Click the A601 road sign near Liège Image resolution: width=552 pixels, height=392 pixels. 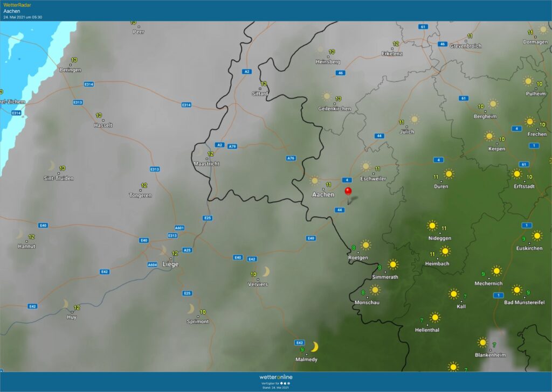(x=180, y=228)
